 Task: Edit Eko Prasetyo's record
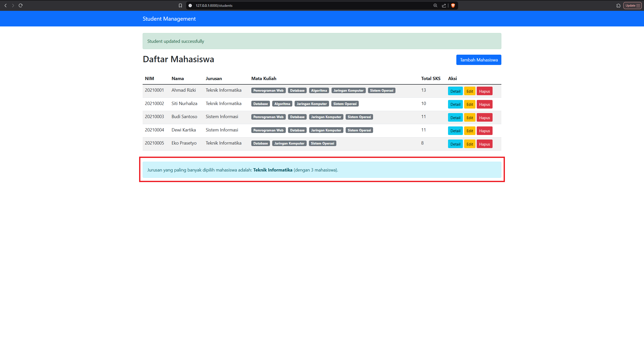click(x=469, y=144)
